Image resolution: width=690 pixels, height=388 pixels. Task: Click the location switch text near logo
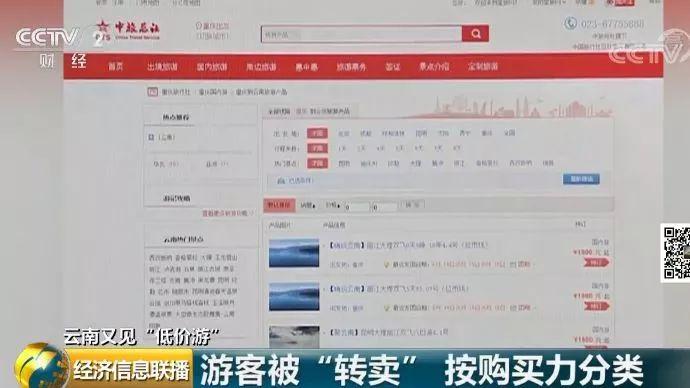tap(212, 36)
